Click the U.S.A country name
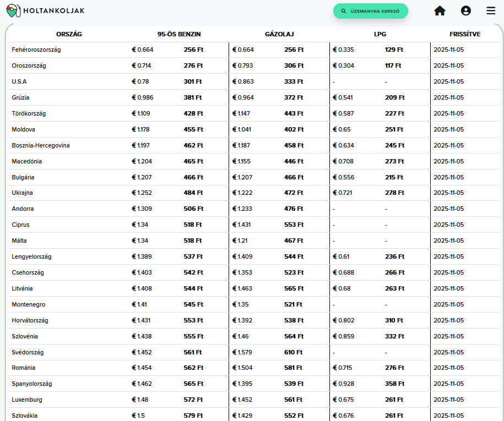Viewport: 504px width, 421px height. click(19, 81)
